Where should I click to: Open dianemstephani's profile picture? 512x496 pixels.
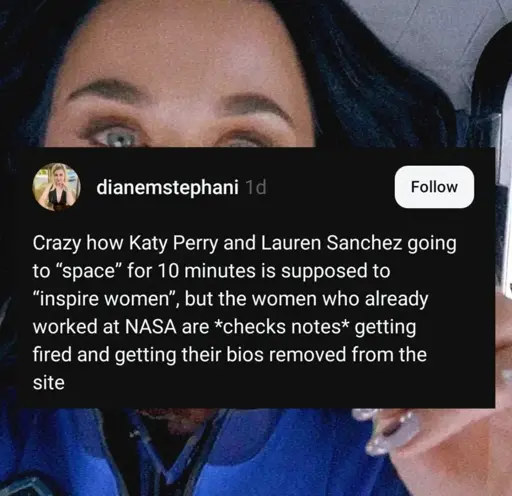(x=56, y=187)
